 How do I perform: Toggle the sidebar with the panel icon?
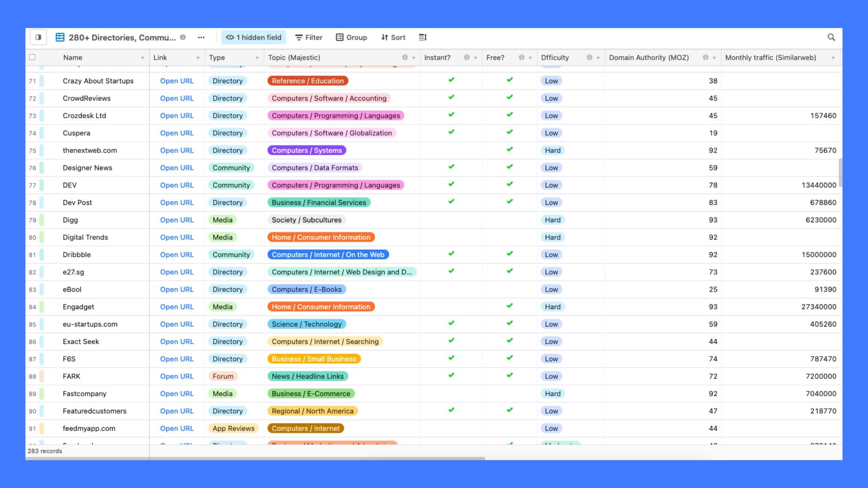pyautogui.click(x=38, y=37)
